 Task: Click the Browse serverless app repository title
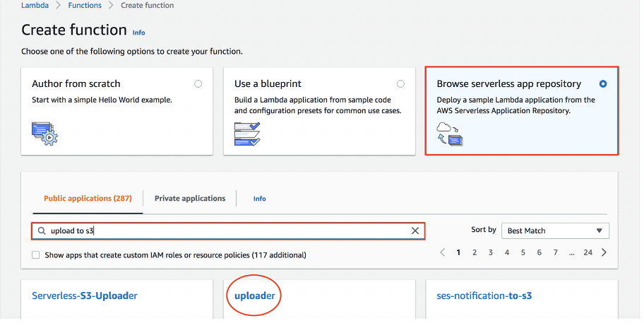(x=509, y=84)
